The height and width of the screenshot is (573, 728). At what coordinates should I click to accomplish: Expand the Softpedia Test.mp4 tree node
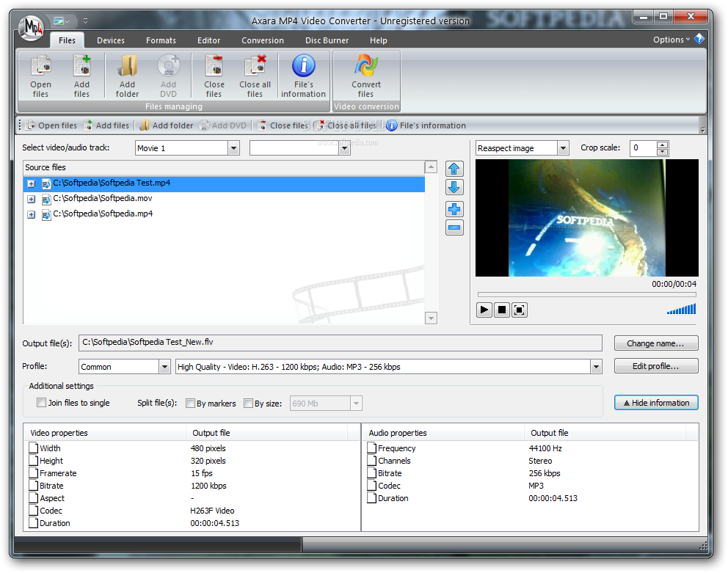click(31, 184)
